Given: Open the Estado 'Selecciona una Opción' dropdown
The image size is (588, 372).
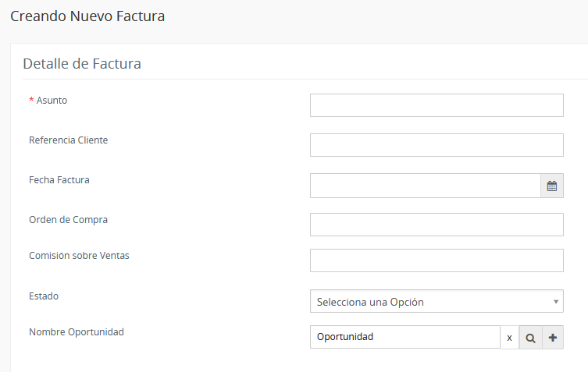Looking at the screenshot, I should tap(437, 301).
